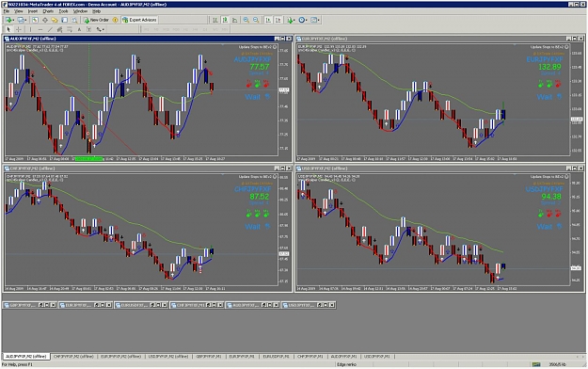Switch to GBPJPYFXF,M1 bottom tab
The height and width of the screenshot is (369, 588).
tap(209, 356)
